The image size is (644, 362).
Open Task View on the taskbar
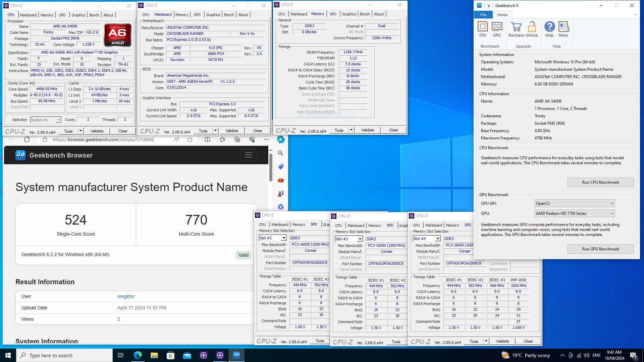tap(121, 355)
